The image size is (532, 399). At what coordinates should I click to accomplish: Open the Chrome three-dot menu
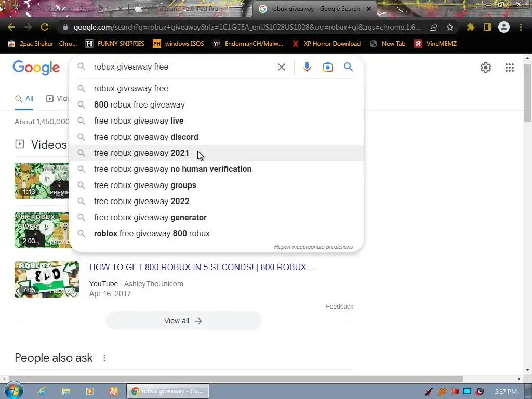click(x=521, y=27)
